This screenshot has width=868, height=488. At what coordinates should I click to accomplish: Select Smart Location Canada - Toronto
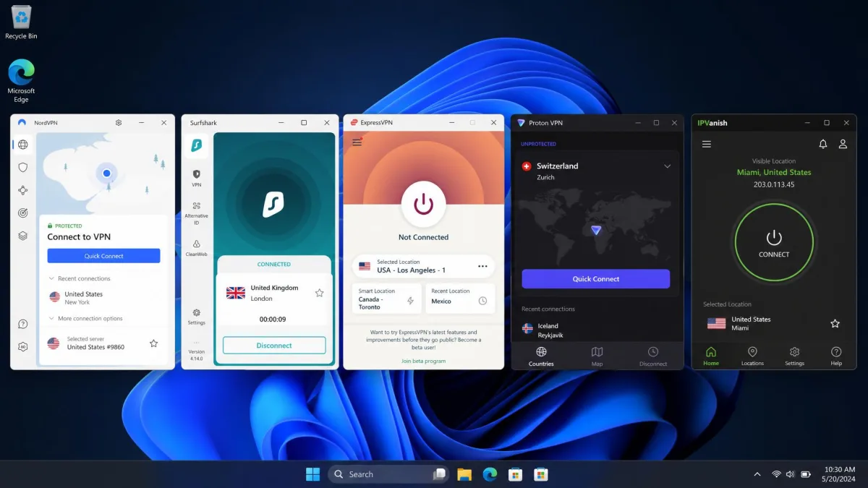[x=387, y=299]
